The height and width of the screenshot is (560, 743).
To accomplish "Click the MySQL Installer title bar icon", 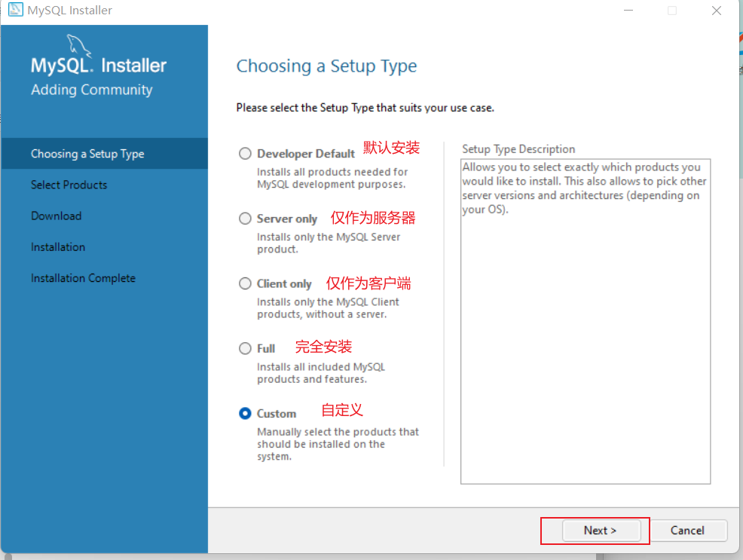I will click(x=16, y=10).
